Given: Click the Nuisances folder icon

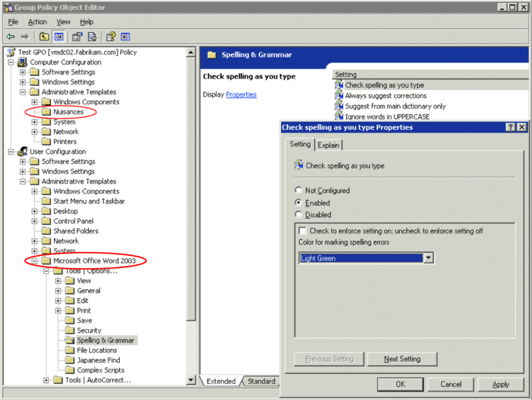Looking at the screenshot, I should (x=46, y=111).
